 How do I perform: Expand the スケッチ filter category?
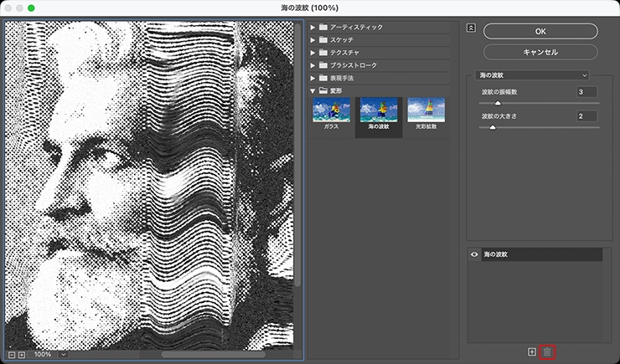click(x=313, y=40)
